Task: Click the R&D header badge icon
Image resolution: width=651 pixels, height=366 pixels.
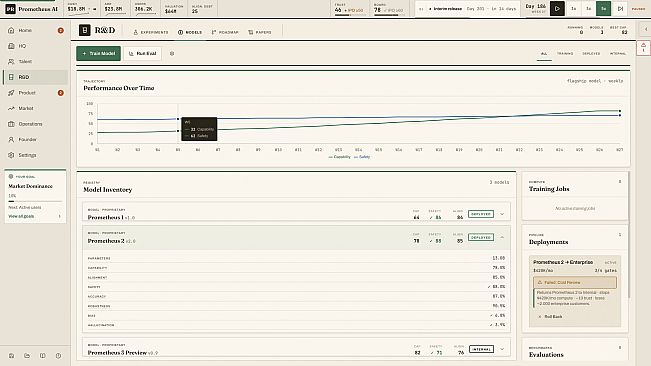Action: click(x=85, y=30)
